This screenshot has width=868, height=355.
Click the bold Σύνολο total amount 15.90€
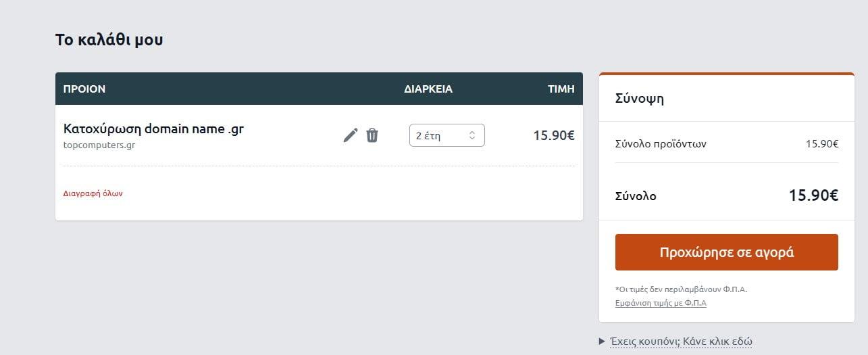[x=813, y=196]
